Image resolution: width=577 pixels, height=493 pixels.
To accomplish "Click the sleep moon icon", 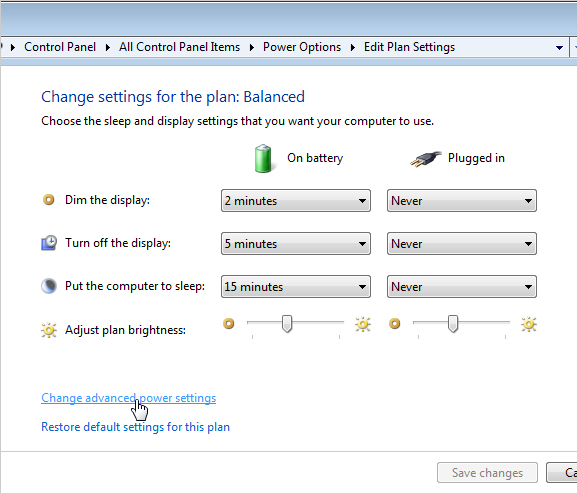I will (x=49, y=286).
